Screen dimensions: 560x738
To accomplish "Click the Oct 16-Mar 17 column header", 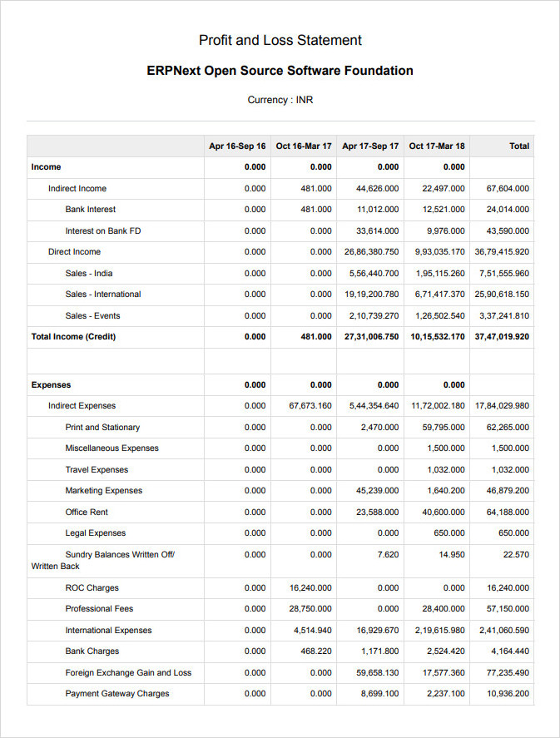I will [x=304, y=146].
